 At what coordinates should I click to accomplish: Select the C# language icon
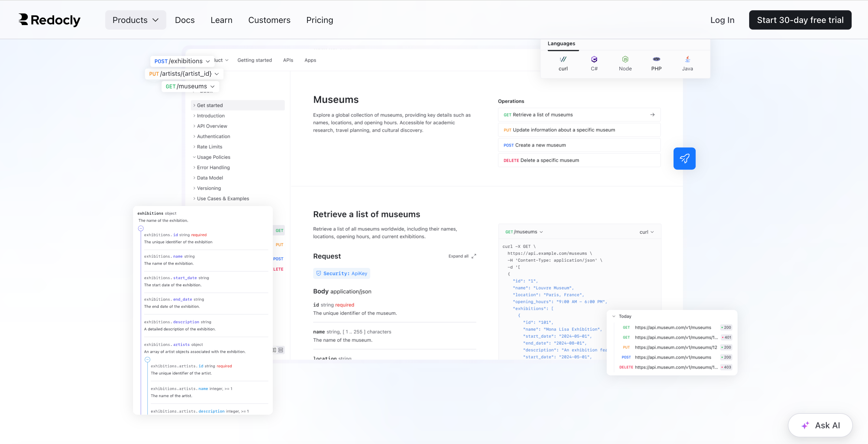click(x=594, y=60)
